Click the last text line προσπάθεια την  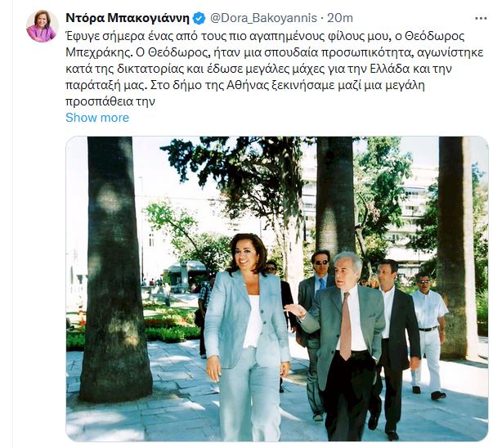point(110,101)
